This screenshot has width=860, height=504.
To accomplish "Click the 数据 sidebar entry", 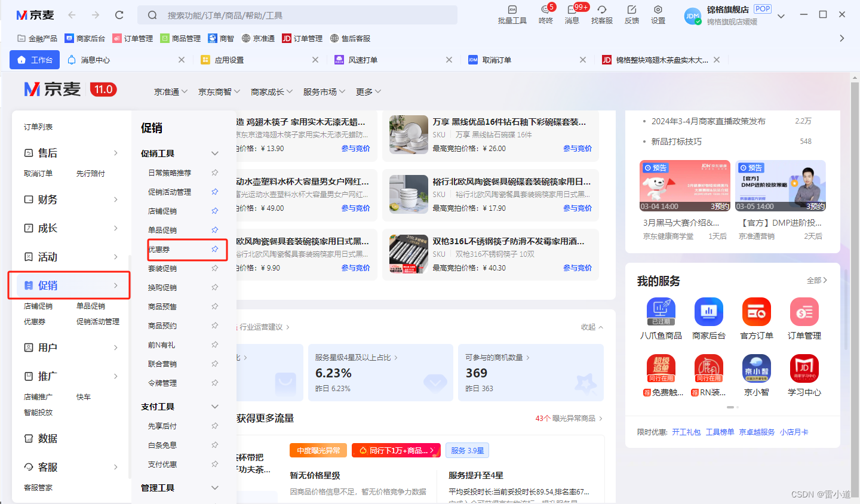I will point(70,438).
